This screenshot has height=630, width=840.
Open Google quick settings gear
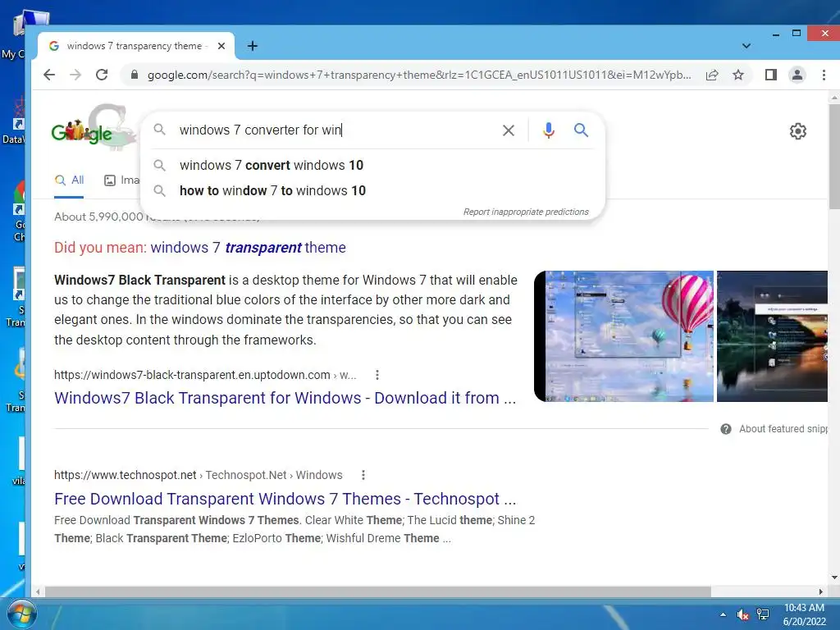coord(797,131)
